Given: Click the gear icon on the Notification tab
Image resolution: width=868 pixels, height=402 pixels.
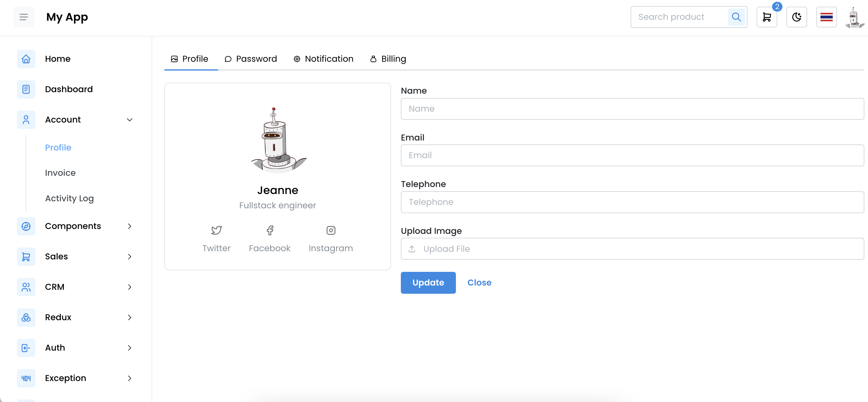Looking at the screenshot, I should tap(297, 59).
